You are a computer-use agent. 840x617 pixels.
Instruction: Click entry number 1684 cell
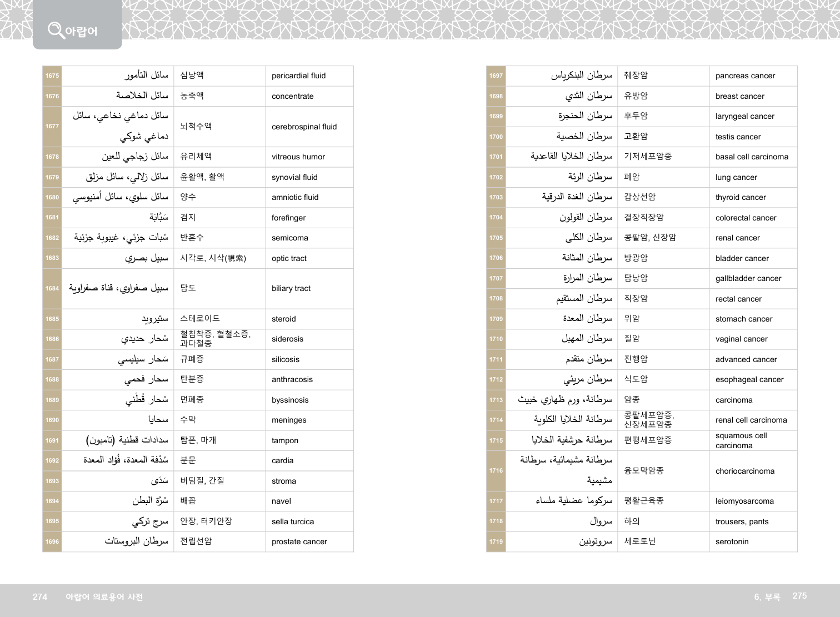(x=52, y=289)
